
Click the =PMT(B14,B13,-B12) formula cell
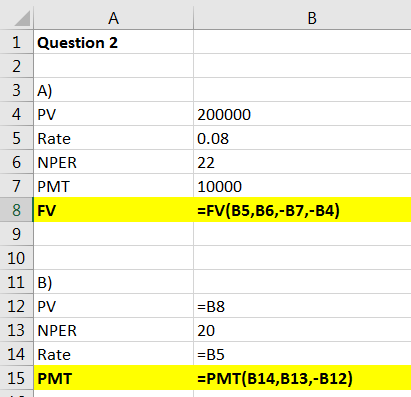[302, 378]
